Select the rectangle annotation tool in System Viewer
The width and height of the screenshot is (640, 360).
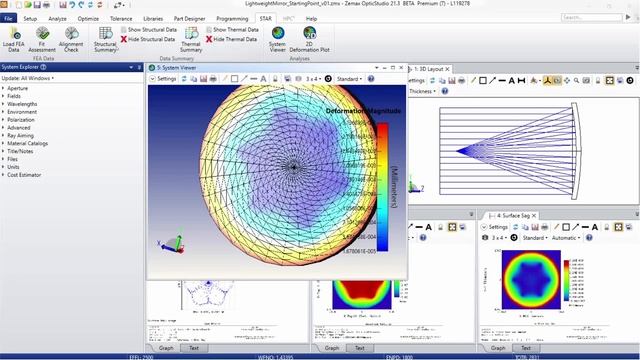click(x=234, y=79)
